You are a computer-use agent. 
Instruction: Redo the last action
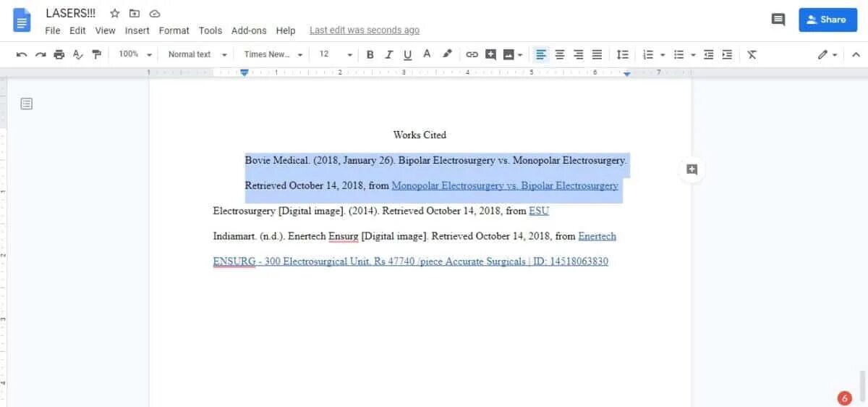click(x=41, y=54)
